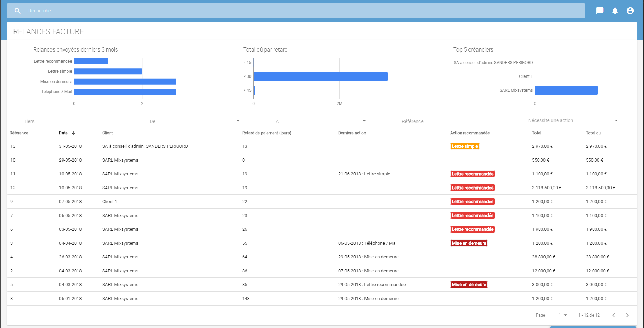Click the Lettre simple orange badge
Viewport: 644px width, 328px height.
pyautogui.click(x=465, y=146)
